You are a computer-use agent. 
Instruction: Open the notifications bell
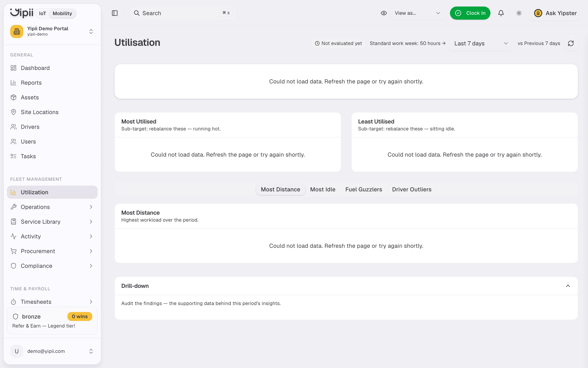pyautogui.click(x=501, y=13)
